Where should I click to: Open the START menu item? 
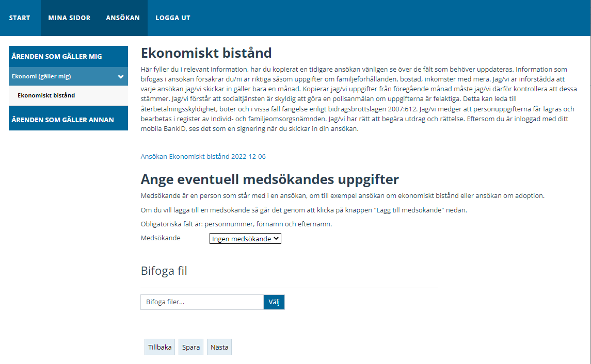pos(20,18)
